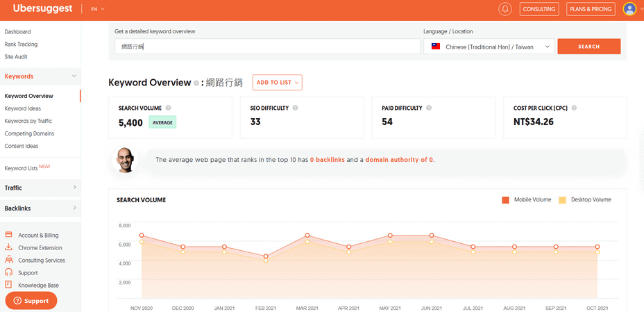The image size is (644, 312).
Task: Open Competing Domains page
Action: click(x=29, y=133)
